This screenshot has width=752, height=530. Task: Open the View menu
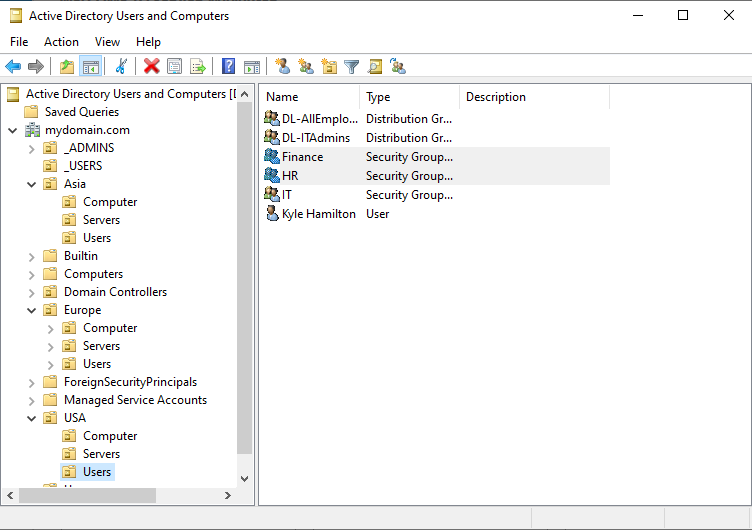tap(107, 42)
